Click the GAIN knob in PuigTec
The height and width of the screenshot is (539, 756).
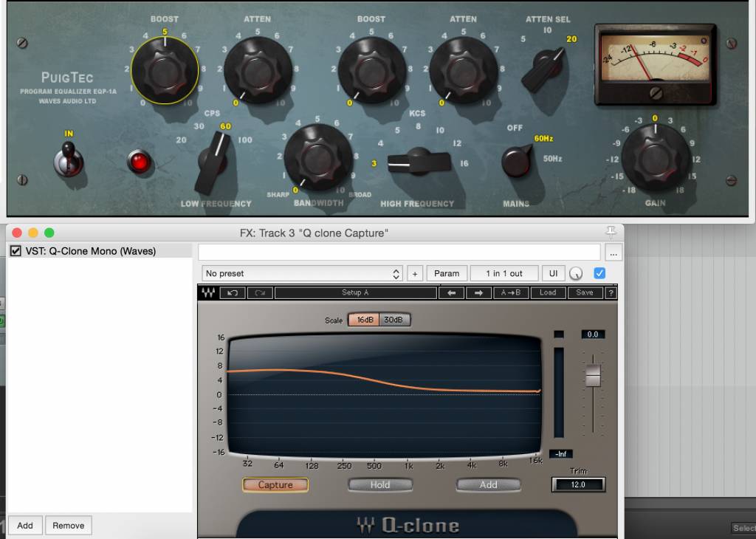pos(655,158)
